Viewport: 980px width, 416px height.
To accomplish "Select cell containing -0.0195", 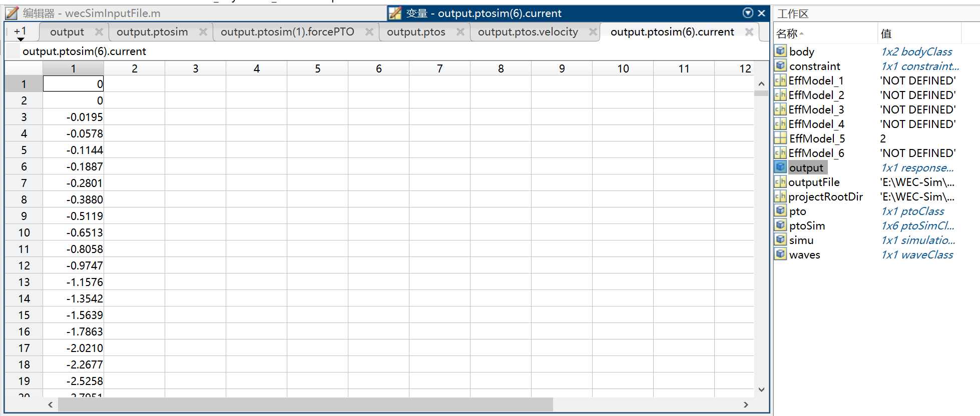I will tap(74, 117).
